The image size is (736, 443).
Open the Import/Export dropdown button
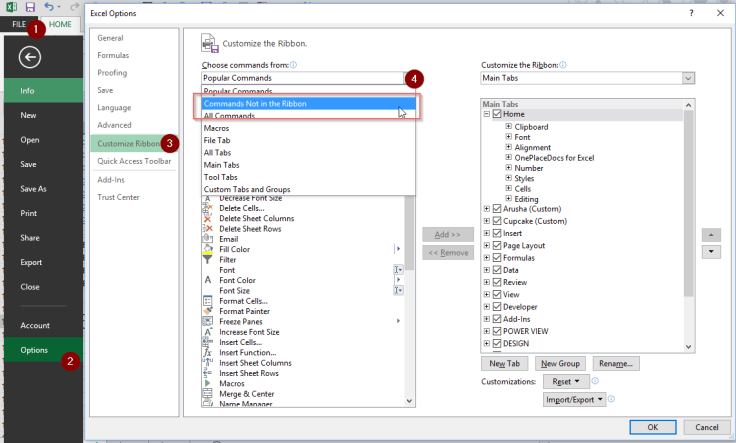(x=575, y=399)
